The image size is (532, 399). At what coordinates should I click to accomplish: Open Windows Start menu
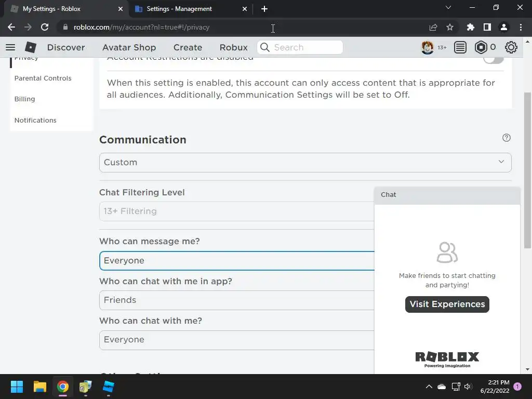17,387
